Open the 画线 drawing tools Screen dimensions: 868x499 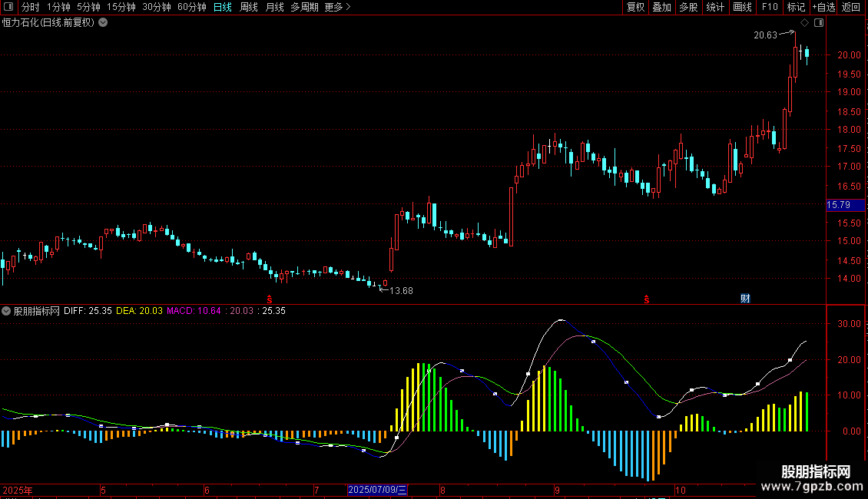pyautogui.click(x=742, y=7)
